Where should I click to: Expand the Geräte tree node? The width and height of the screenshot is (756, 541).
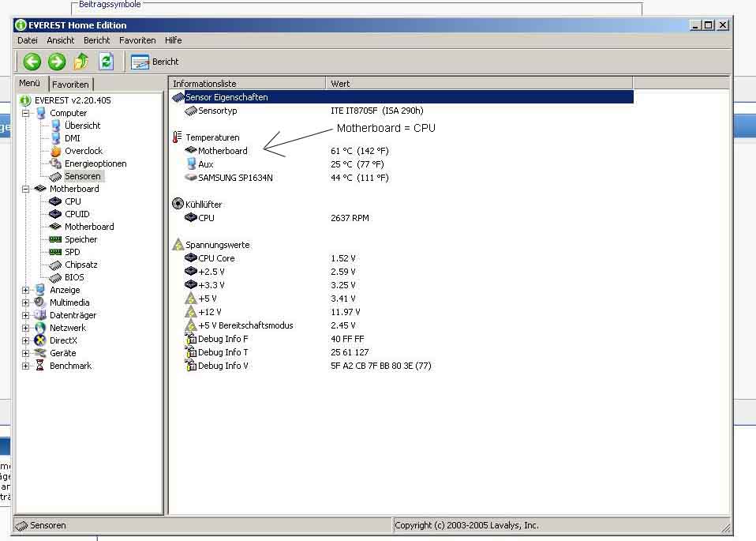pos(25,353)
